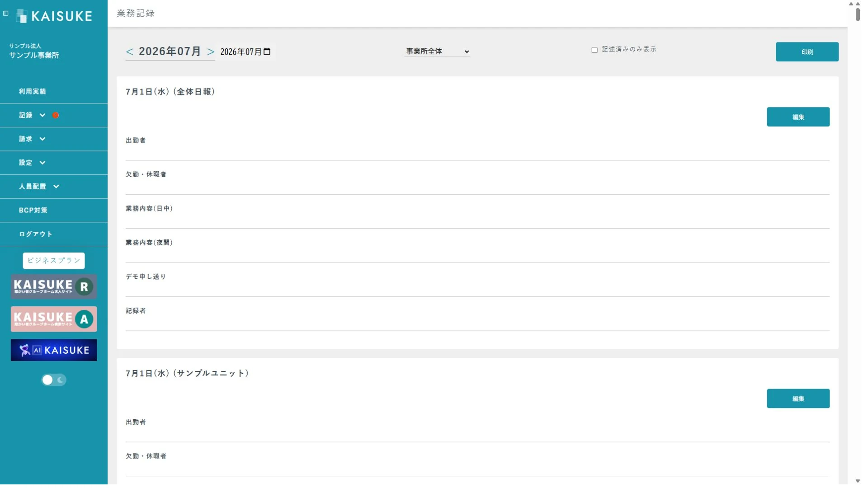Open the calendar picker icon
This screenshot has height=488, width=868.
point(267,52)
